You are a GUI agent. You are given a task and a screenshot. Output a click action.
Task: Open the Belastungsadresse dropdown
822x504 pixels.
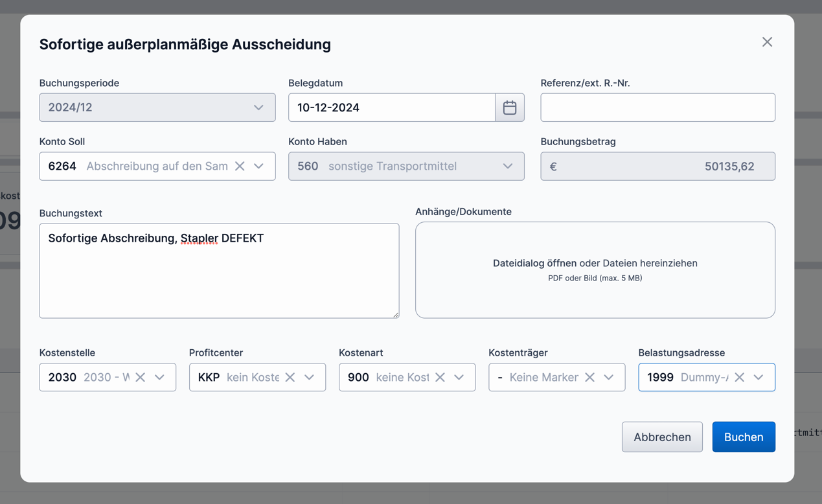click(x=759, y=376)
